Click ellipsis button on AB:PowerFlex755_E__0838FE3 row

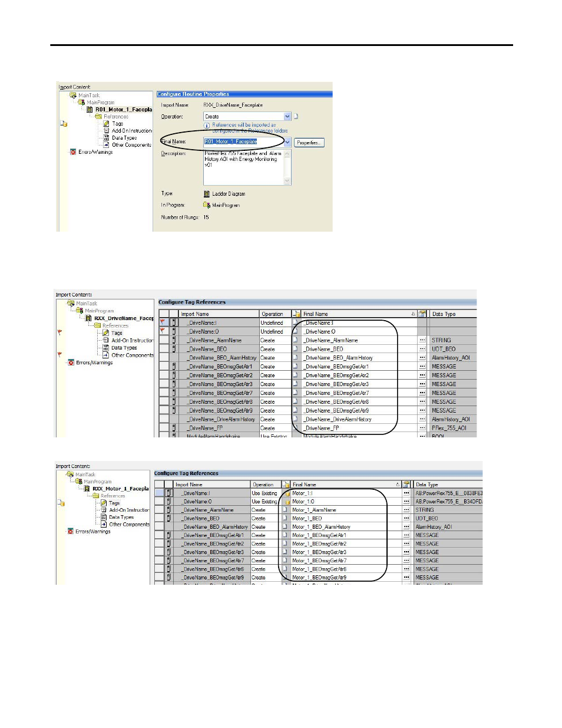pos(406,493)
